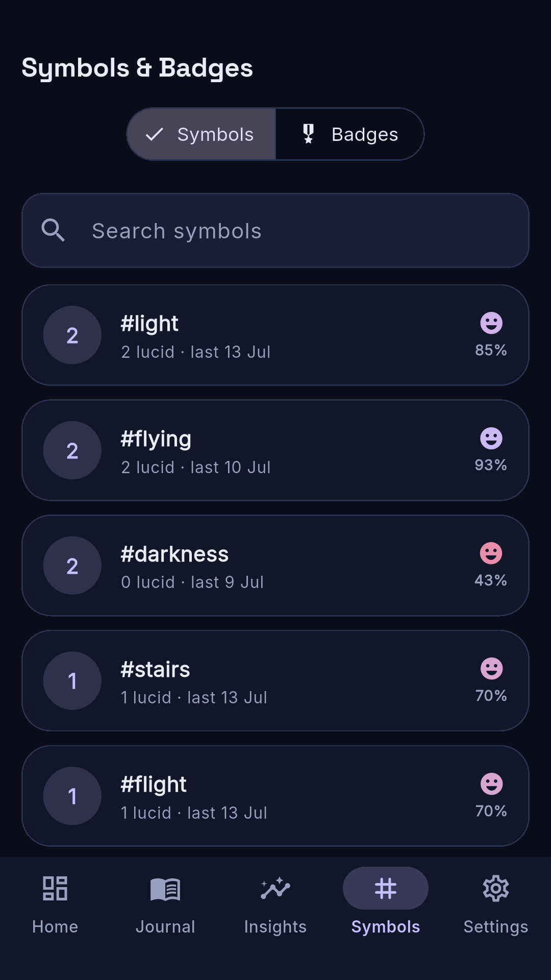Select the Symbols segment toggle

[202, 134]
